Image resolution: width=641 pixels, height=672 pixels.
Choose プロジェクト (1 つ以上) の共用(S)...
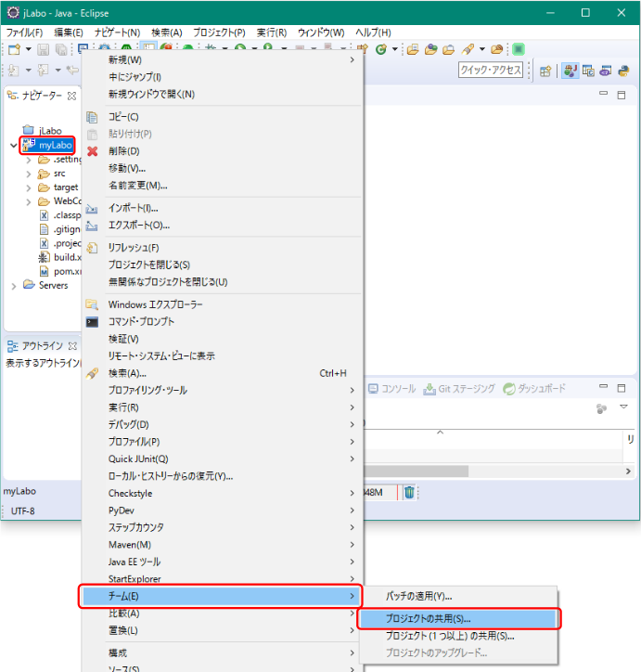pyautogui.click(x=458, y=636)
